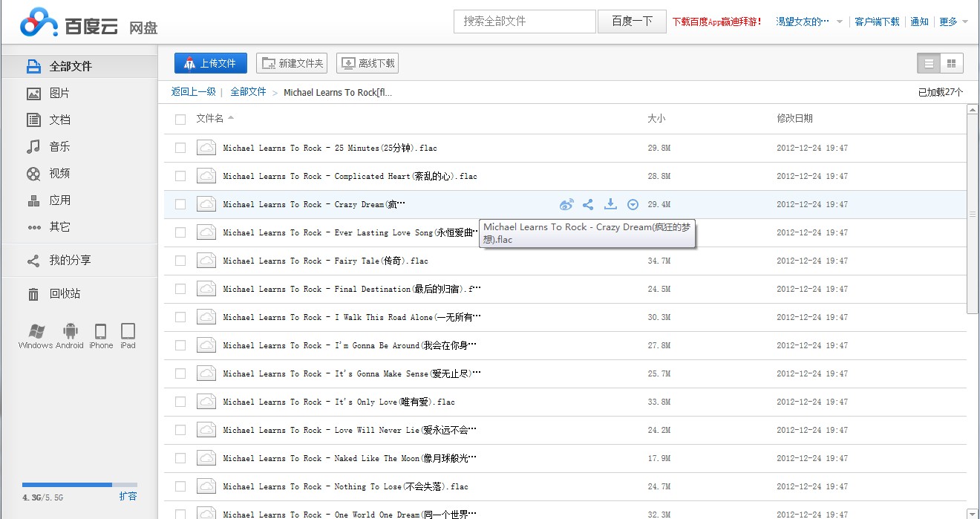The height and width of the screenshot is (519, 980).
Task: Check the Complicated Heart flac file
Action: (180, 176)
